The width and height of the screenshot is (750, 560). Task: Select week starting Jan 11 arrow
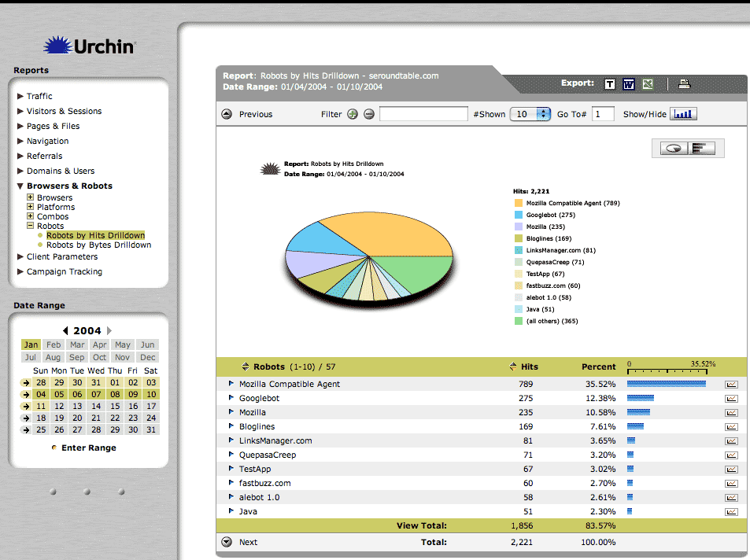tap(26, 407)
